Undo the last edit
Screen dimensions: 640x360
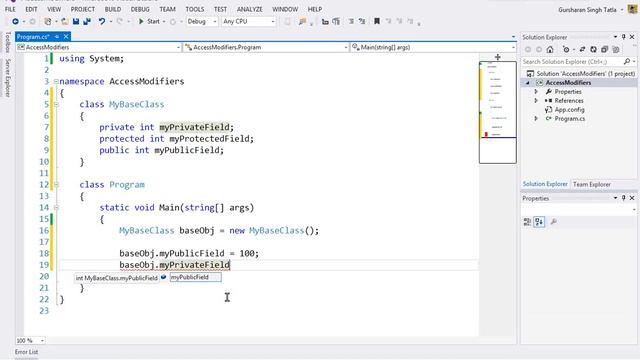point(102,21)
